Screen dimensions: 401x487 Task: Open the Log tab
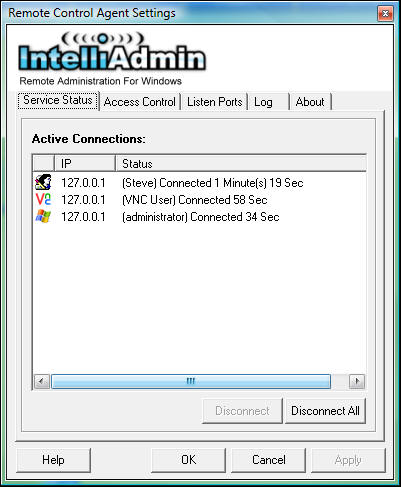269,102
